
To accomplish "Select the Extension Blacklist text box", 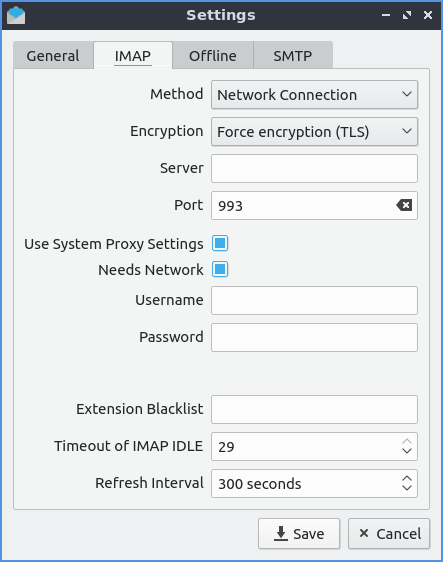I will click(x=314, y=409).
